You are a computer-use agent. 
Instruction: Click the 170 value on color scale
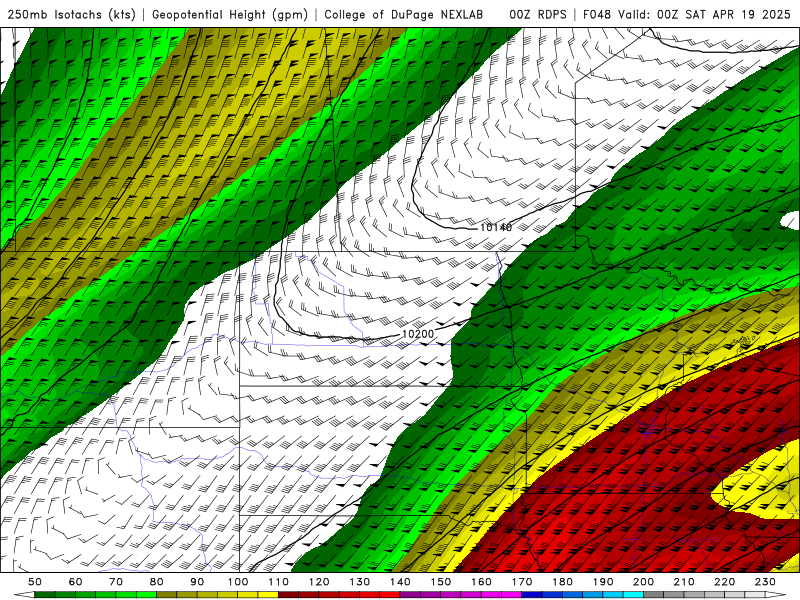[522, 582]
